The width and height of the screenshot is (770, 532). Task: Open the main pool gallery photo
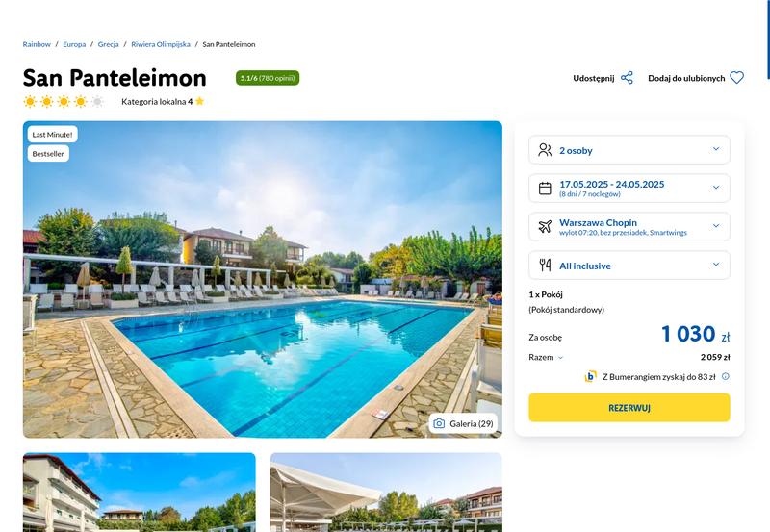pyautogui.click(x=262, y=279)
